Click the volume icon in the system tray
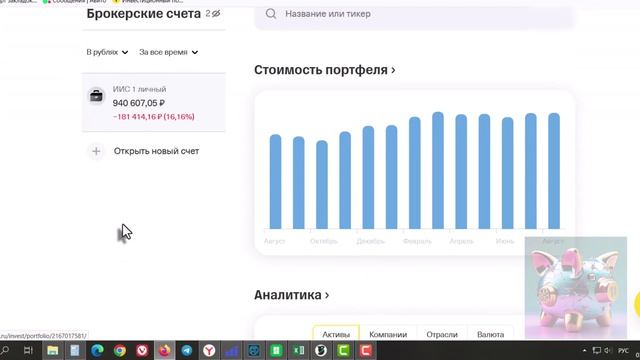The height and width of the screenshot is (360, 640). pyautogui.click(x=608, y=350)
